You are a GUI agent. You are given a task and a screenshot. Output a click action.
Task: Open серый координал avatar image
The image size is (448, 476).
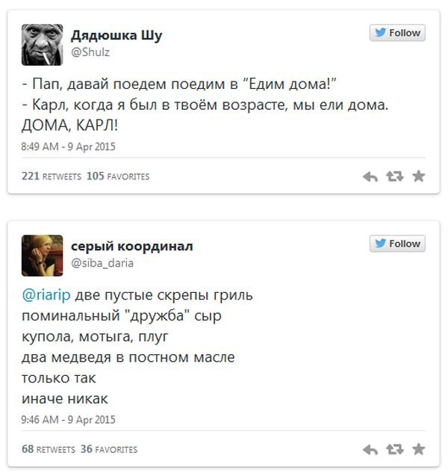tap(42, 255)
